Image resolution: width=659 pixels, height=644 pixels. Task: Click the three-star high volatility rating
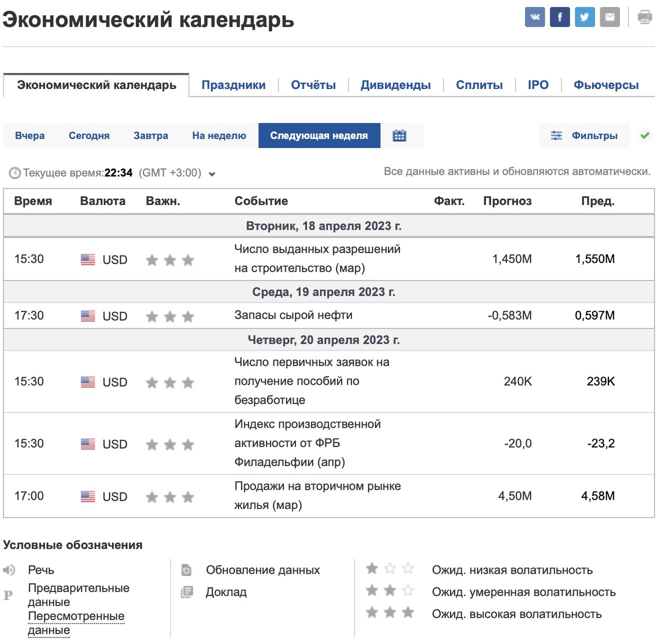[x=389, y=612]
